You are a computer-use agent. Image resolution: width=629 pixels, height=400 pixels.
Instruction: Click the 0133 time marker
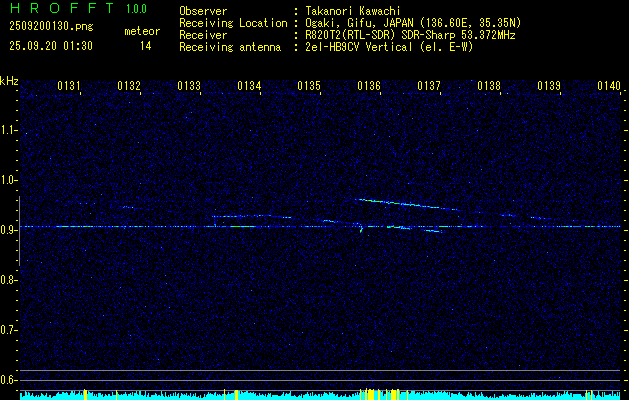pyautogui.click(x=189, y=86)
